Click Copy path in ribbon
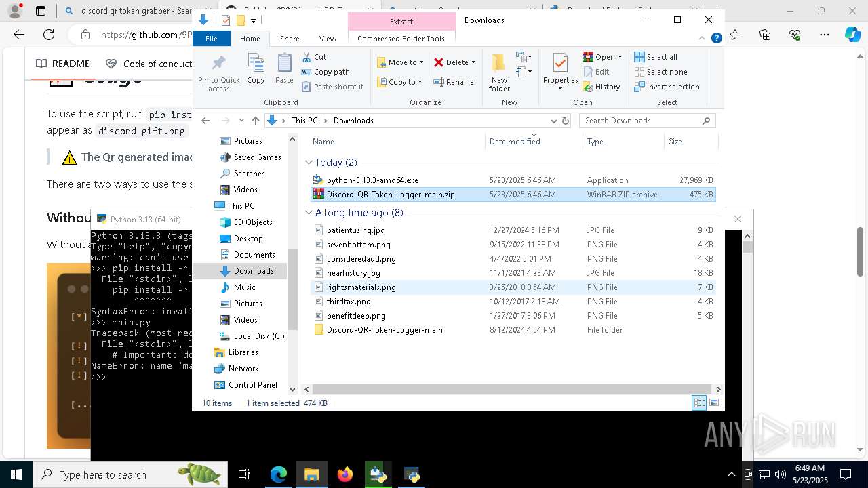Screen dimensions: 868x488 tap(325, 72)
